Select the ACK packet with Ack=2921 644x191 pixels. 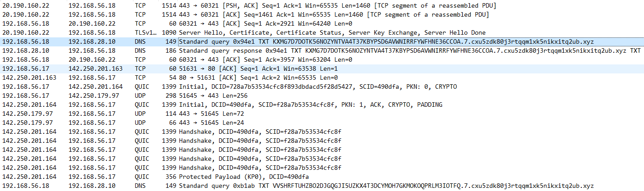pos(322,23)
